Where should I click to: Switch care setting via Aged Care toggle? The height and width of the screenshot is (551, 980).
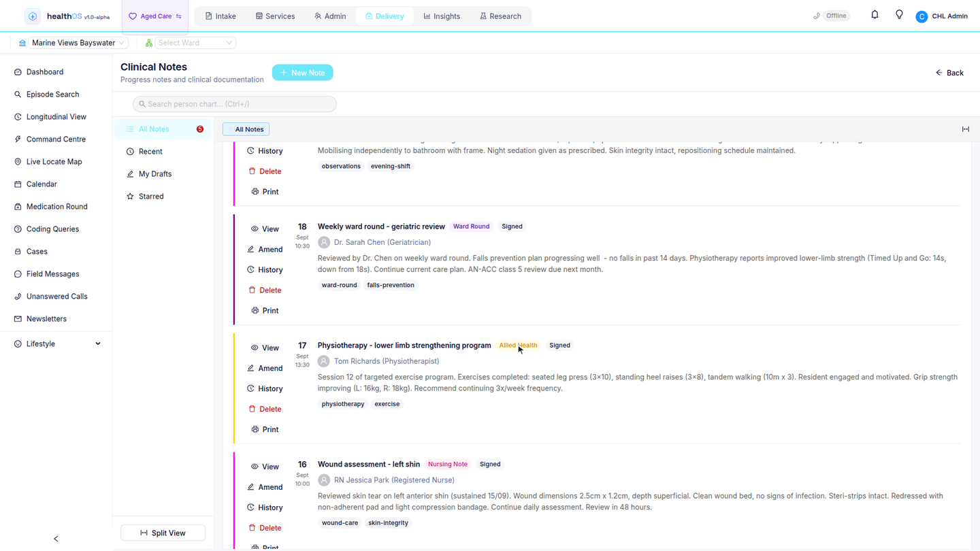click(155, 16)
